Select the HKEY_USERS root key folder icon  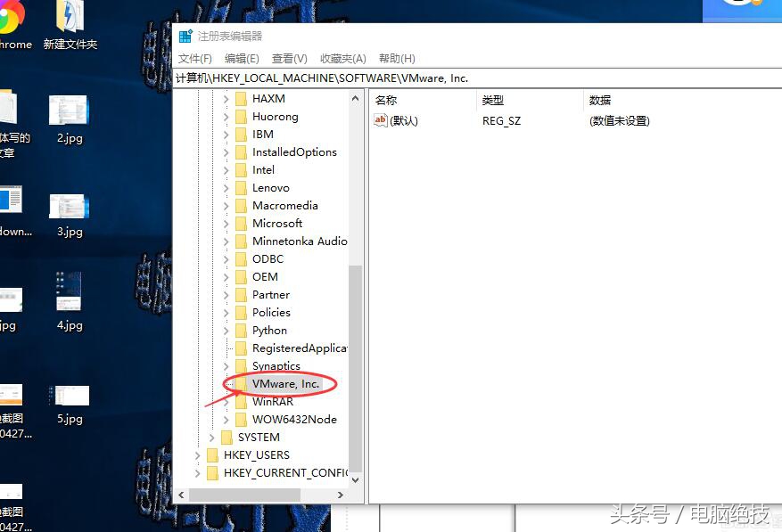click(211, 454)
